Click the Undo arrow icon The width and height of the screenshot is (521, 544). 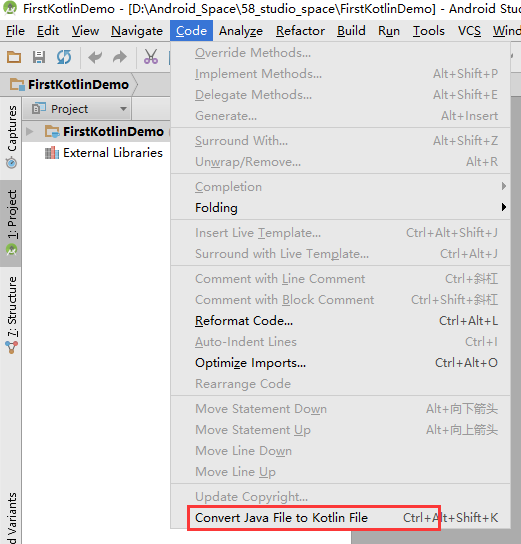[x=95, y=57]
